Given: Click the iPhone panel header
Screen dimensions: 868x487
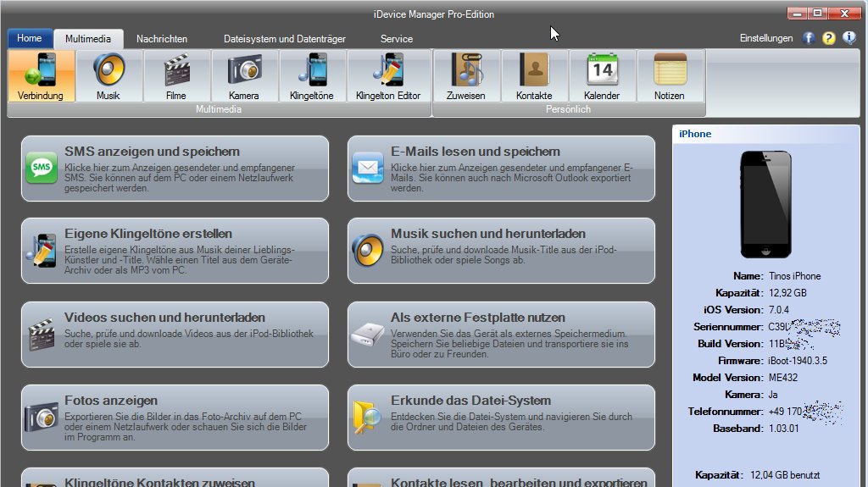Looking at the screenshot, I should pos(766,134).
